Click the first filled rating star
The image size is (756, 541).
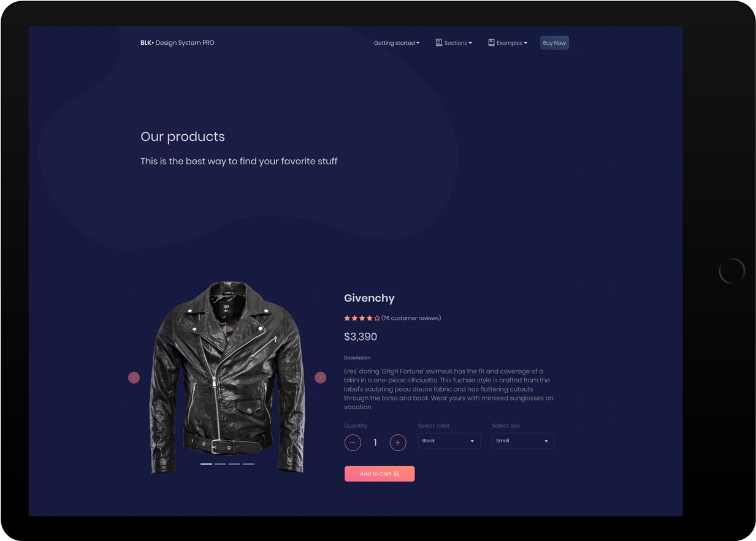pos(347,318)
